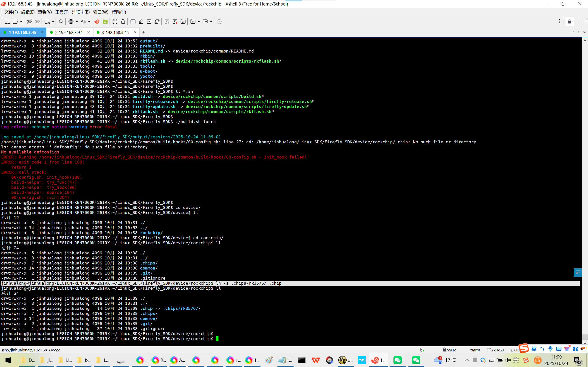Open the chat bubble feedback icon
Screen dimensions: 588x367
(x=219, y=22)
